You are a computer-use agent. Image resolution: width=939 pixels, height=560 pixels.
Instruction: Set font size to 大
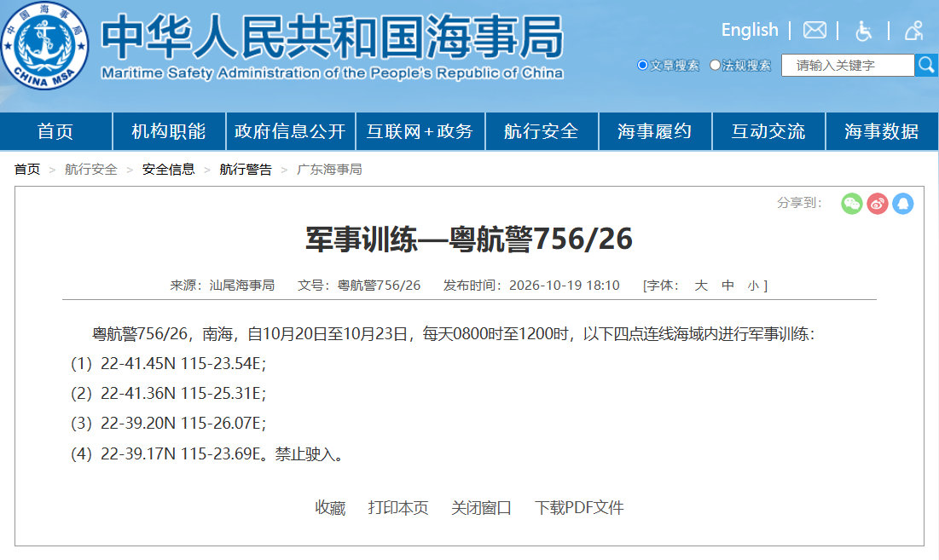701,286
